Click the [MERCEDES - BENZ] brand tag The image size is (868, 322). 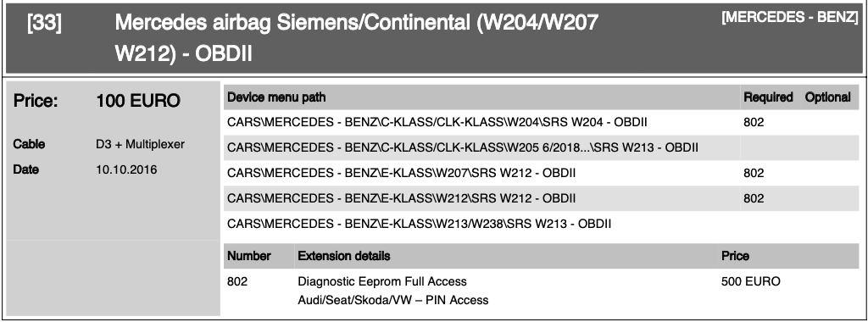pyautogui.click(x=790, y=17)
